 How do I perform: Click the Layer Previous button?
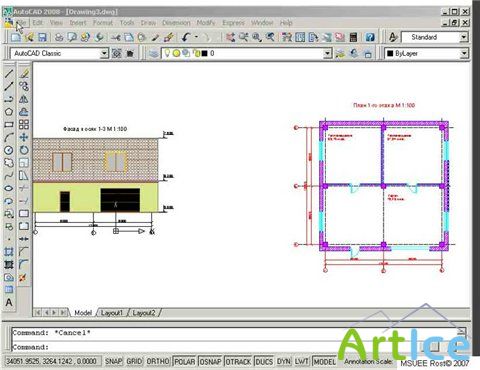pyautogui.click(x=354, y=53)
